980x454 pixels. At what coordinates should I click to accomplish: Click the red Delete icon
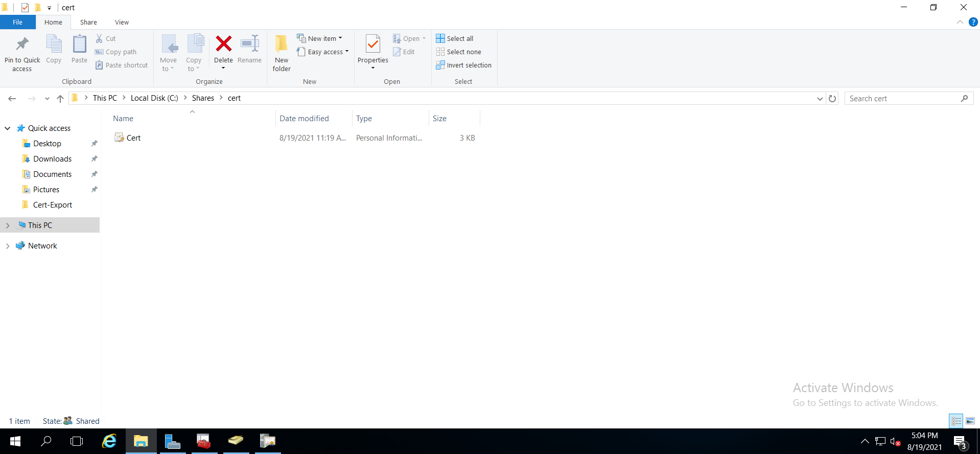[223, 44]
